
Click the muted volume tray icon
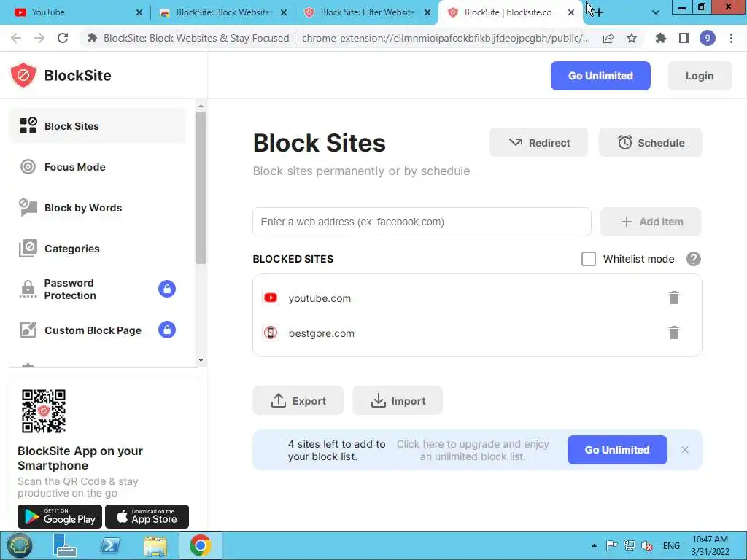647,545
